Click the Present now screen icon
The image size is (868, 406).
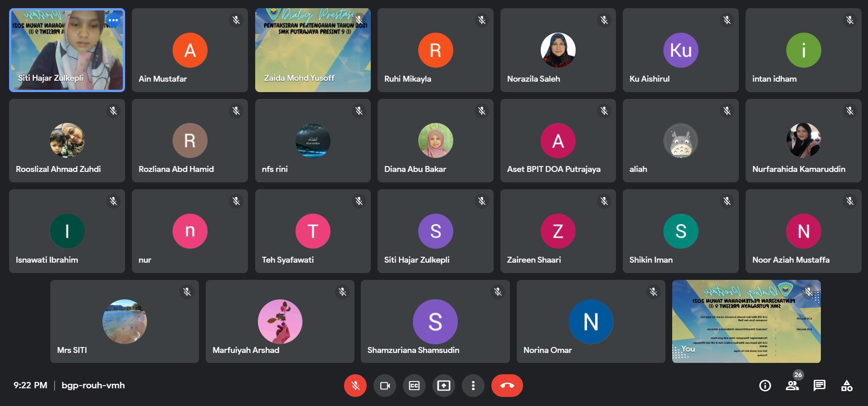pyautogui.click(x=444, y=386)
